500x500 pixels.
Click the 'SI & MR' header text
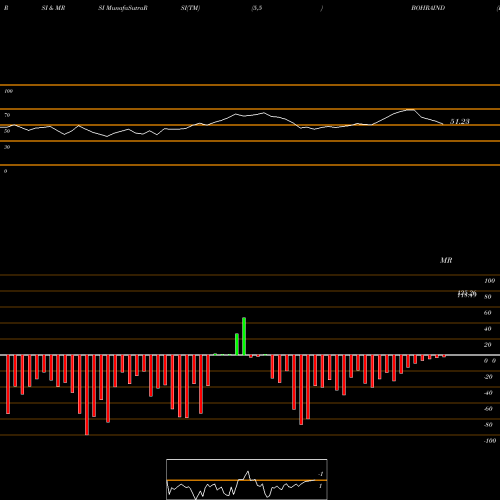tap(53, 8)
